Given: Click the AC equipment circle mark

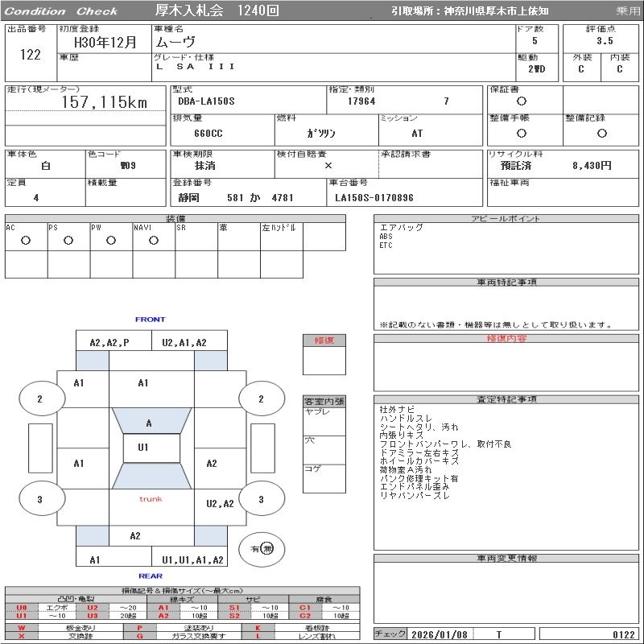Looking at the screenshot, I should coord(26,241).
